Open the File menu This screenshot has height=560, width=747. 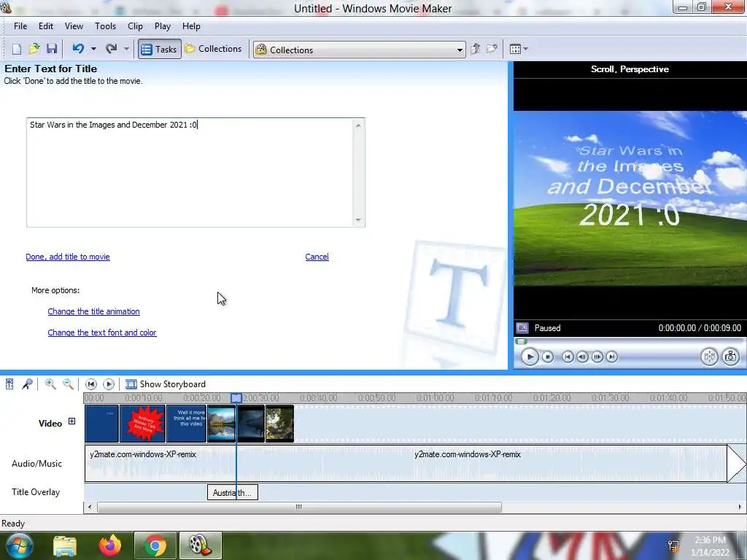(x=20, y=26)
